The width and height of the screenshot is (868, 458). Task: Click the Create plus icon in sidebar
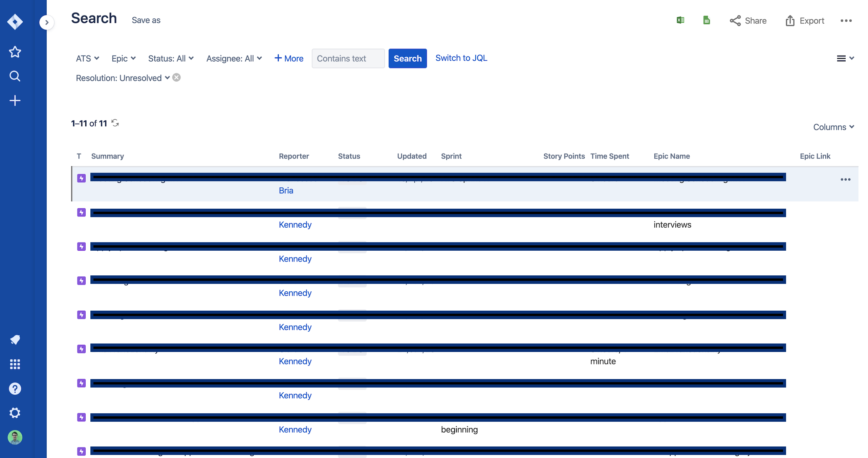coord(15,101)
